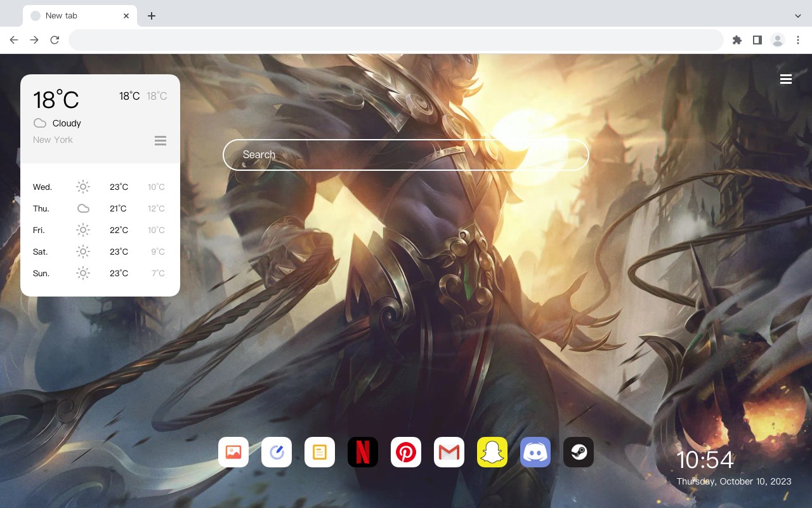Select the Thu. forecast day label
Screen dimensions: 812x508
(x=41, y=208)
